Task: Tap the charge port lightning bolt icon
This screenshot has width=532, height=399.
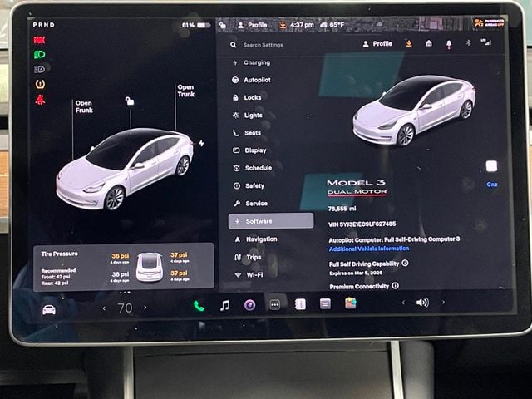Action: pyautogui.click(x=201, y=143)
